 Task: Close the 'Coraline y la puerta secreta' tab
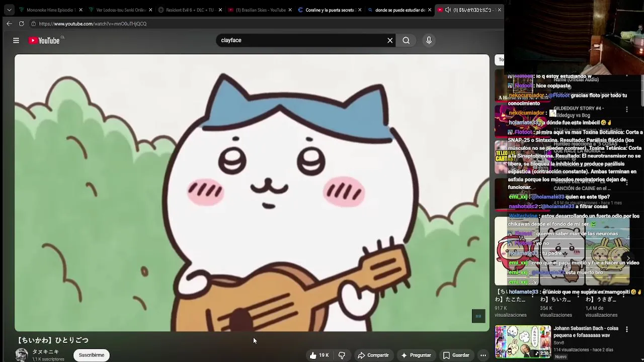point(360,10)
